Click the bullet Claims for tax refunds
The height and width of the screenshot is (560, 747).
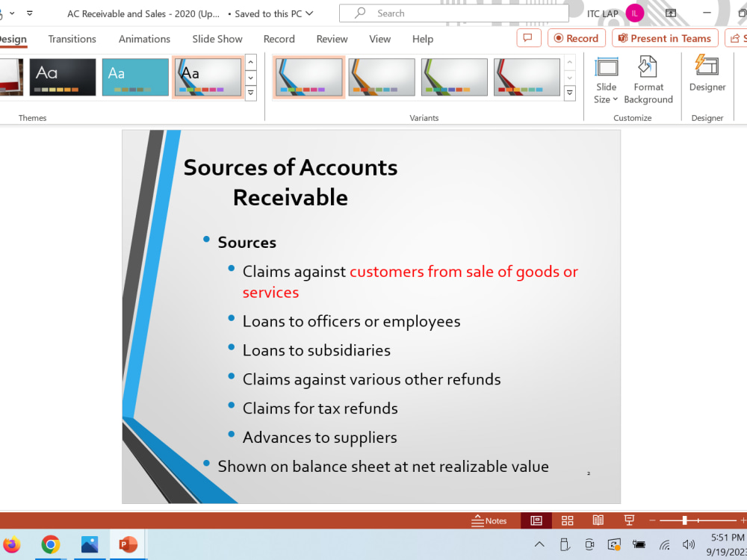[x=320, y=408]
